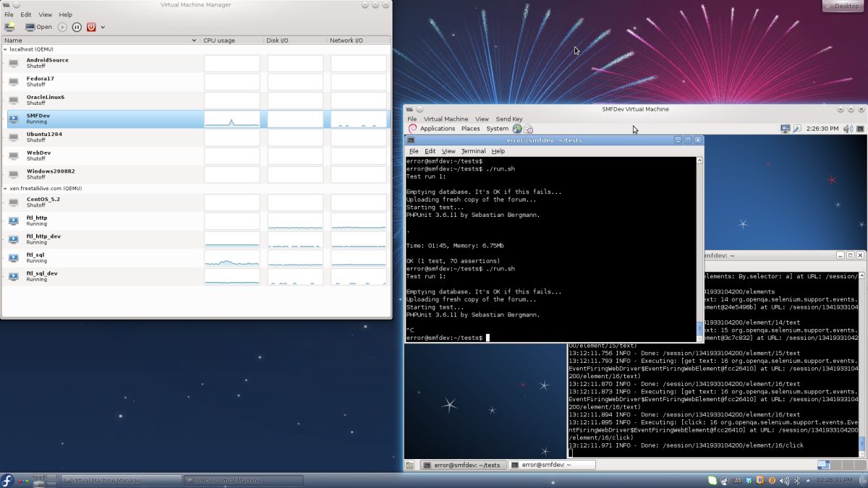868x488 pixels.
Task: Click the guest clock showing 2:26:30 PM
Action: click(822, 129)
